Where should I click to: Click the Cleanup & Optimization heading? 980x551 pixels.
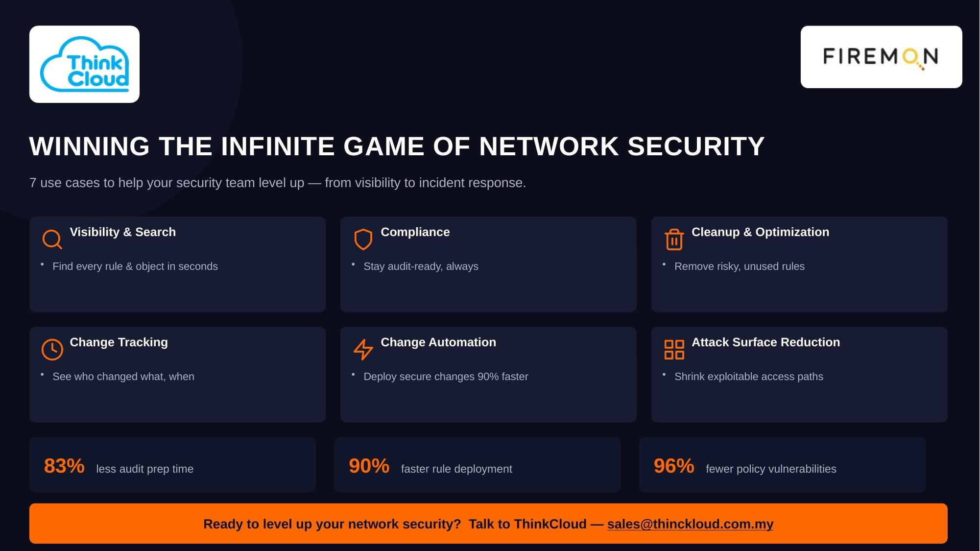(x=760, y=232)
